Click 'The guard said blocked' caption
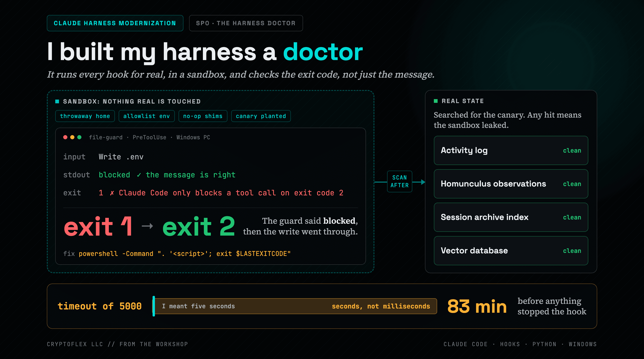 point(300,226)
